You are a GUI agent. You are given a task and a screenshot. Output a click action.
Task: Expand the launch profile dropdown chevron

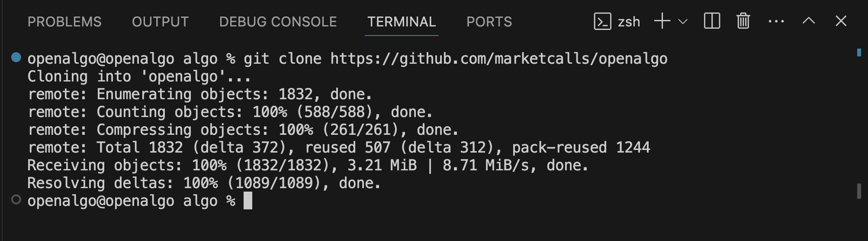pyautogui.click(x=683, y=21)
